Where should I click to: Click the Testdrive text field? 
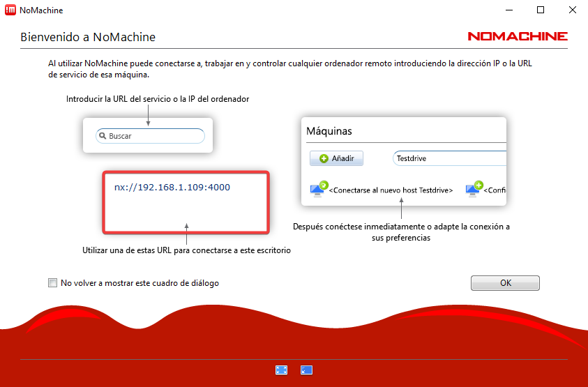[x=449, y=158]
